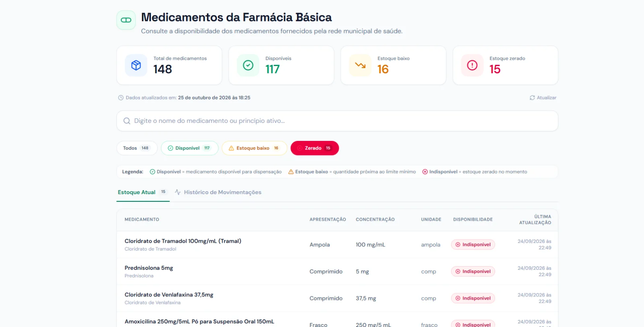Click the Disponível check icon in the legend
Image resolution: width=644 pixels, height=327 pixels.
tap(153, 172)
